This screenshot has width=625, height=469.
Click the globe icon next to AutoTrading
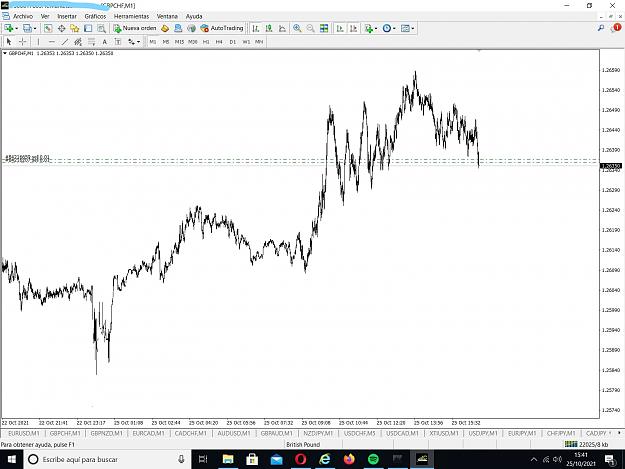point(191,28)
